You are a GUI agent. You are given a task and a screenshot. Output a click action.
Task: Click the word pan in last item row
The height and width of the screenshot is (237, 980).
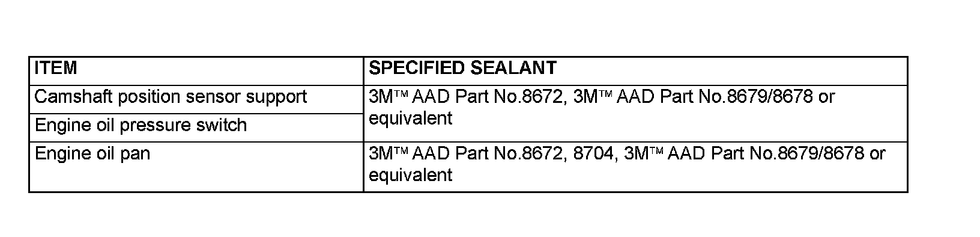click(137, 155)
